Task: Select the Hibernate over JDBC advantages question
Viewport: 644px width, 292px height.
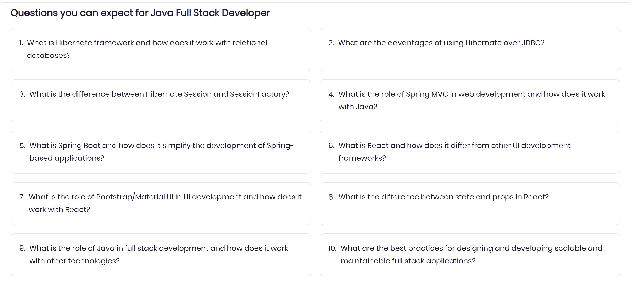Action: [470, 49]
